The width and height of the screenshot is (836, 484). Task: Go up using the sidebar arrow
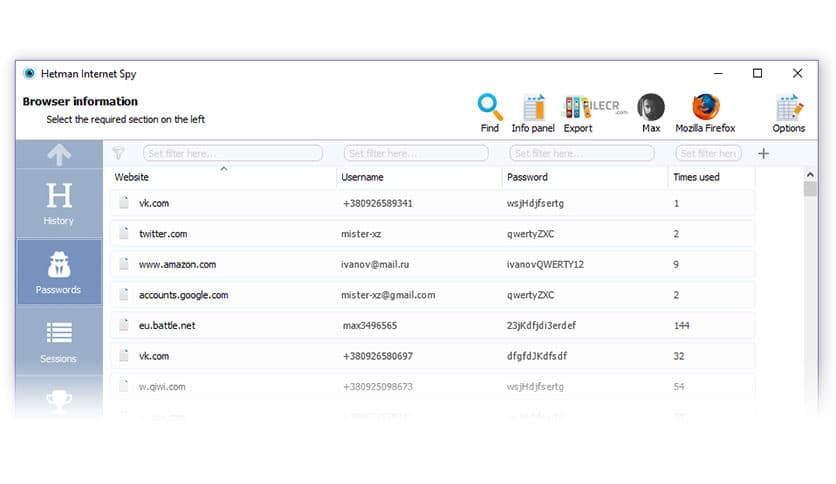tap(59, 155)
